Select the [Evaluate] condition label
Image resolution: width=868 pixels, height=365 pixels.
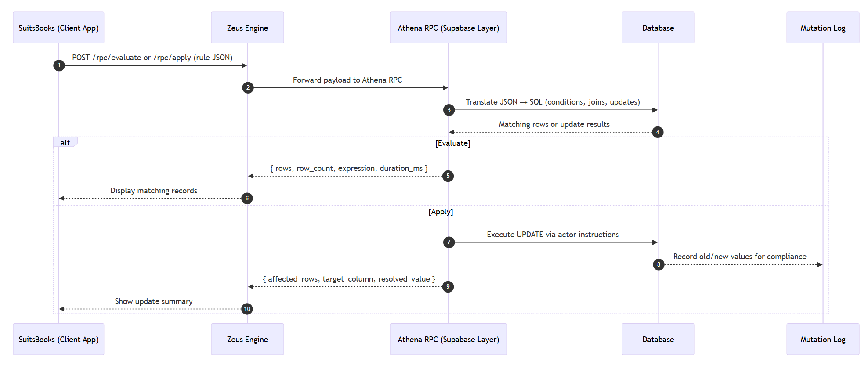[452, 143]
